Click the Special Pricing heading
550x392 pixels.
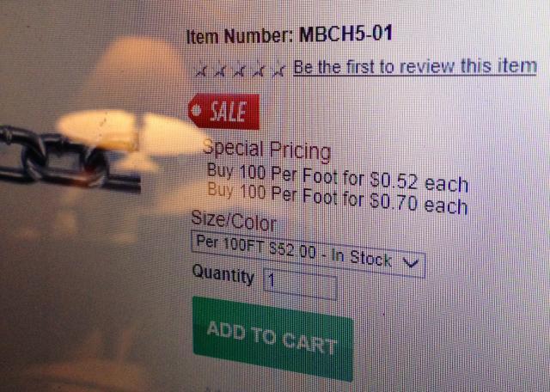click(266, 150)
